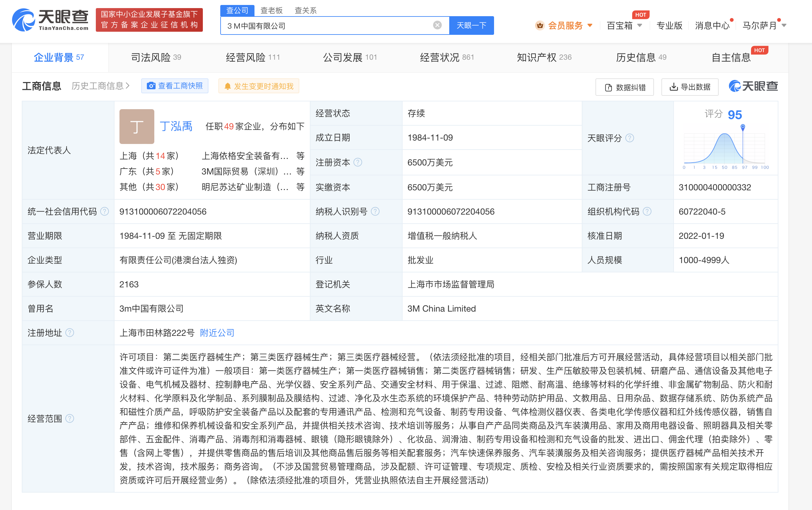Click the 等 link on the 广东 row
812x510 pixels.
pyautogui.click(x=300, y=171)
